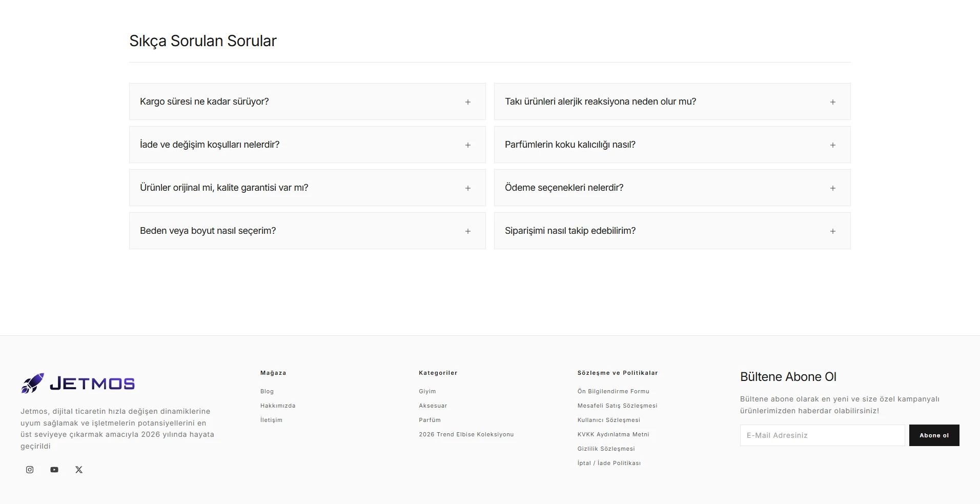Open the İletişim footer link

(271, 420)
